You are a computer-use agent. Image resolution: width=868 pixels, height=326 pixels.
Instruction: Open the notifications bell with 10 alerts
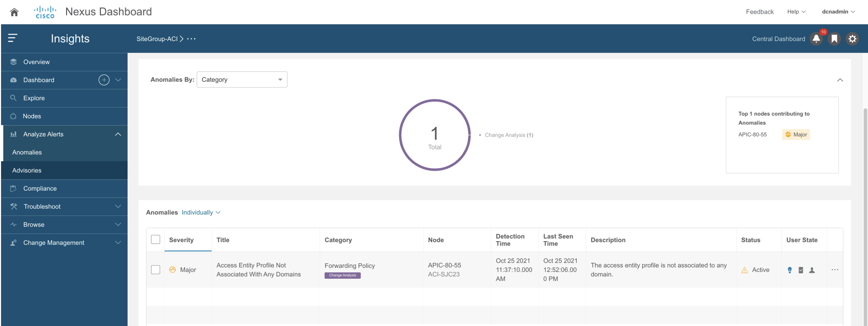816,38
